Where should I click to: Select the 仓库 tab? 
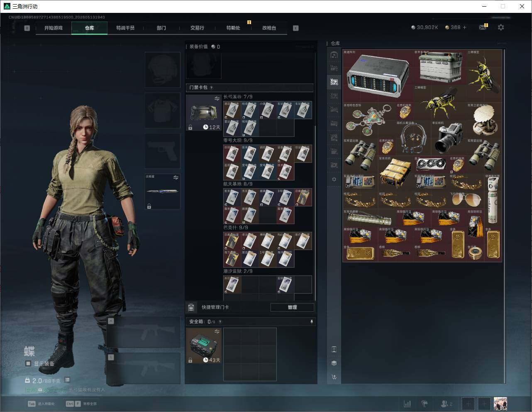click(x=89, y=28)
